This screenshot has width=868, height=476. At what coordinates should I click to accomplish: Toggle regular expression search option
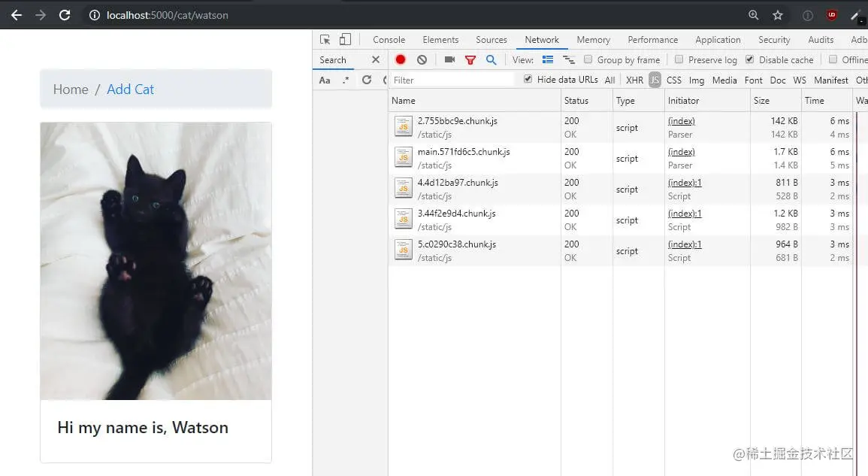pos(346,80)
